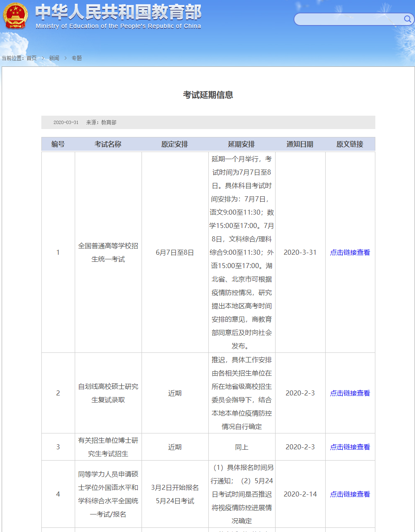Select 专题 in the breadcrumb

pos(77,58)
